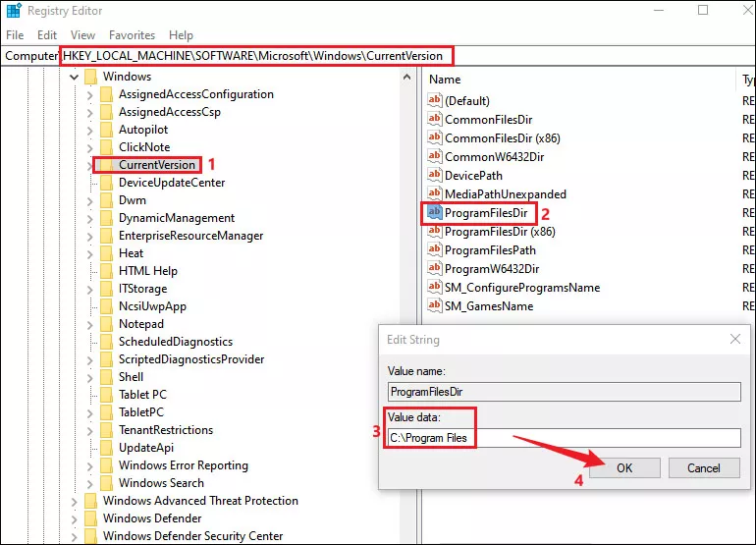Image resolution: width=756 pixels, height=545 pixels.
Task: Click the ProgramFilesPath value icon
Action: (x=434, y=249)
